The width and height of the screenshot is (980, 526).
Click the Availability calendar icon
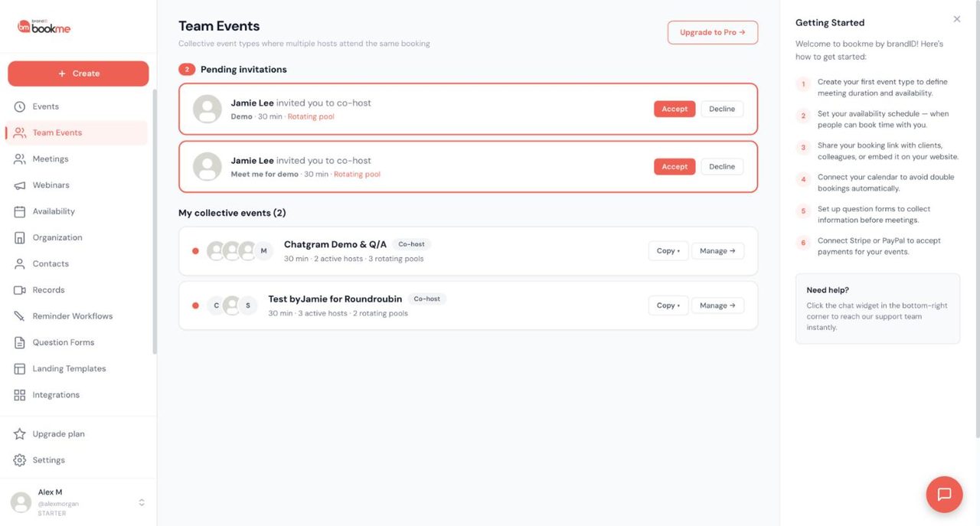click(20, 211)
